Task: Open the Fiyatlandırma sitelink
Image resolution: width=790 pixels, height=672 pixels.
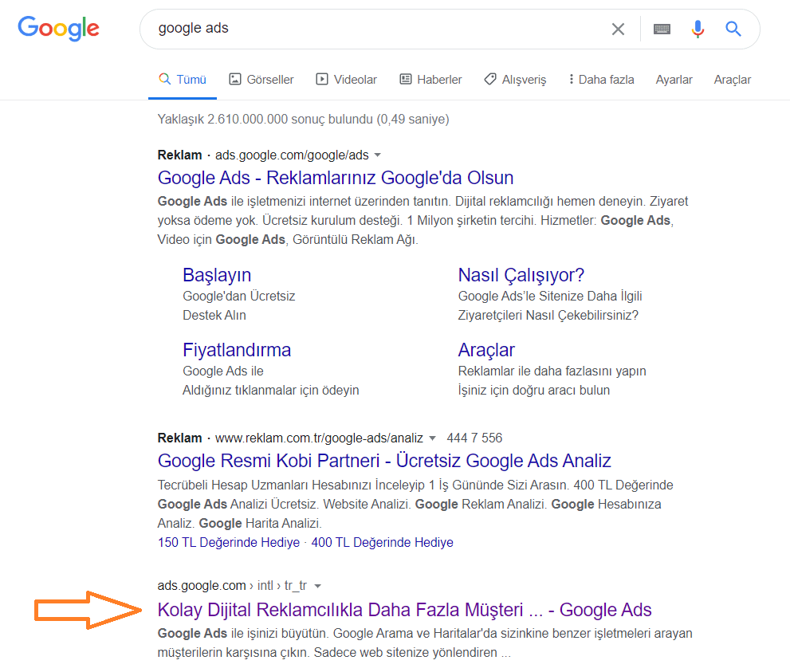Action: click(x=237, y=350)
